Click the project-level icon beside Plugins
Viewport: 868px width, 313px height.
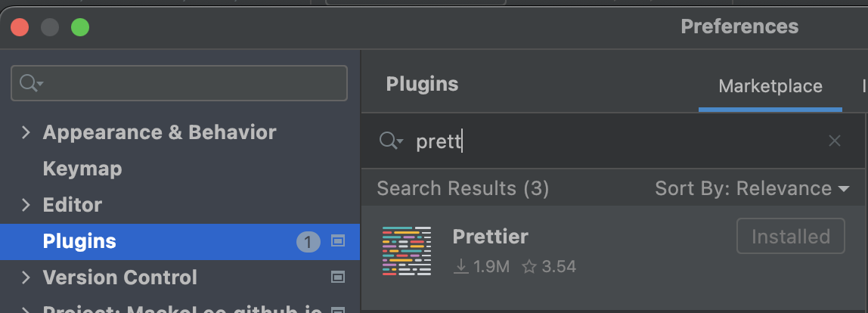pos(338,241)
